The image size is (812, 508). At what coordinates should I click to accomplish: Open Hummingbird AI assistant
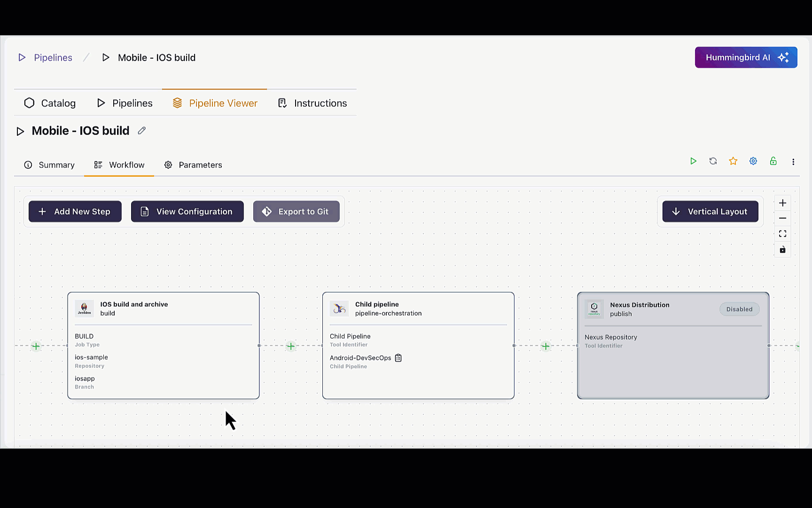[746, 57]
